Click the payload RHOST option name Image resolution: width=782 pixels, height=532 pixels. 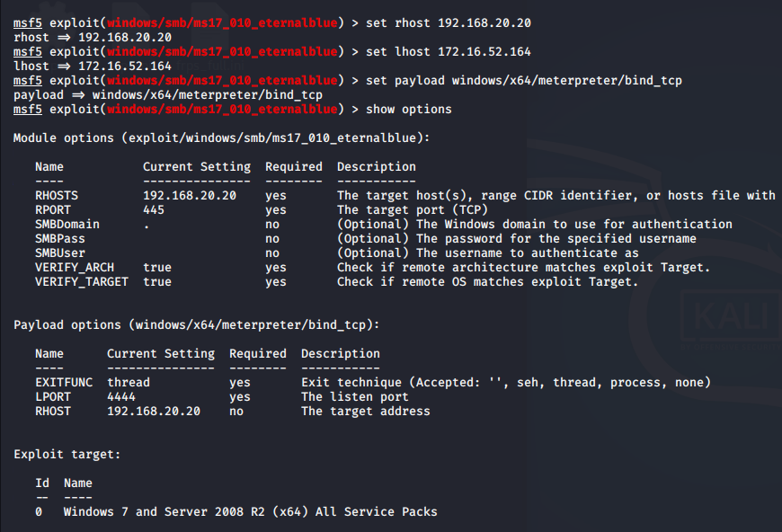[x=53, y=412]
